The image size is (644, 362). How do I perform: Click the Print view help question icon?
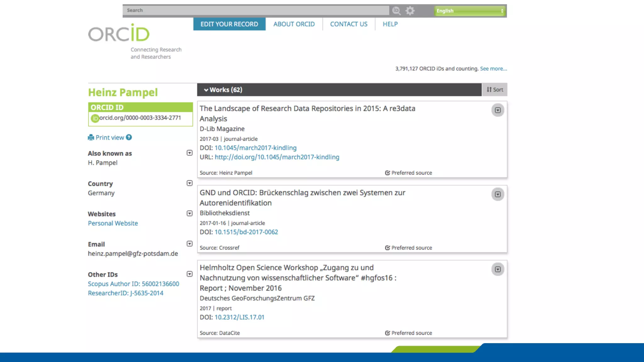129,137
